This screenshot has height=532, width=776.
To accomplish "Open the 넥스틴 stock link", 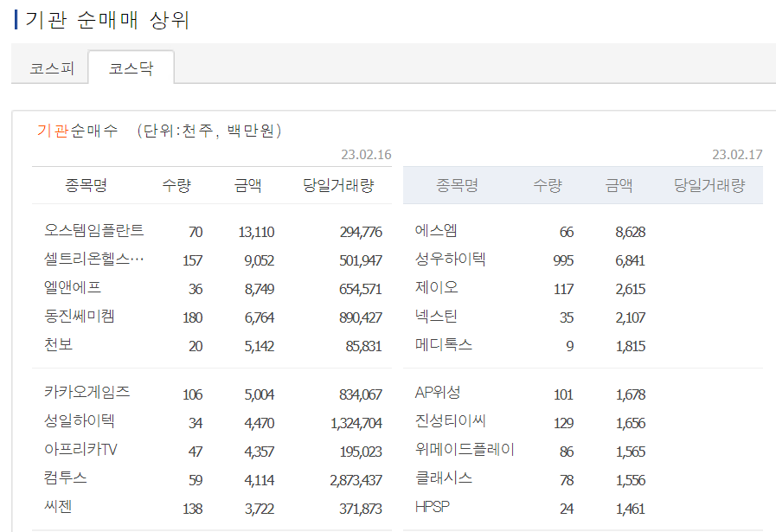I will click(x=436, y=317).
